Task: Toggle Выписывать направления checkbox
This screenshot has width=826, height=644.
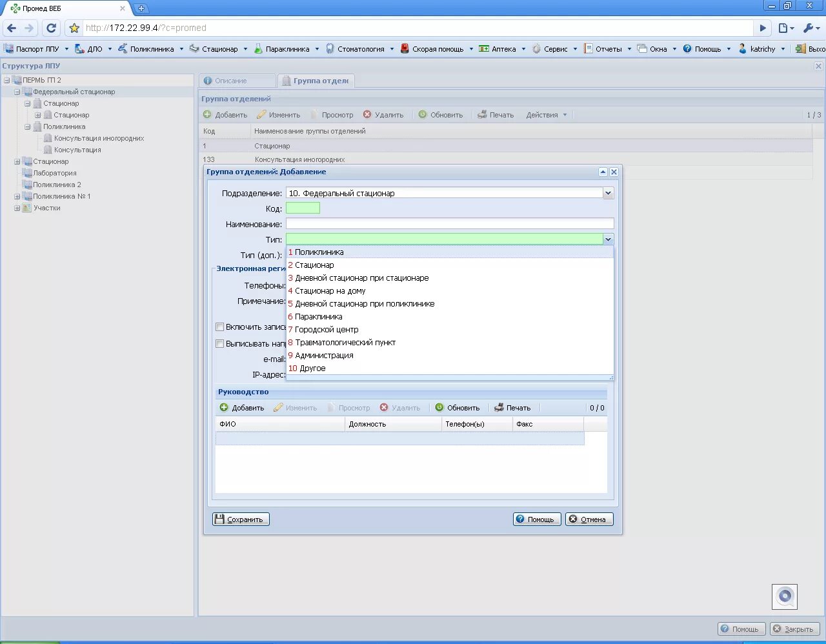Action: click(x=219, y=344)
